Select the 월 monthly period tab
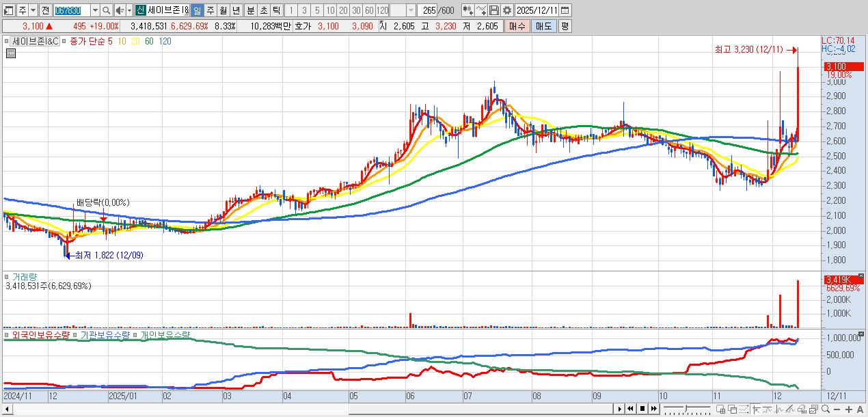Image resolution: width=868 pixels, height=417 pixels. [223, 10]
